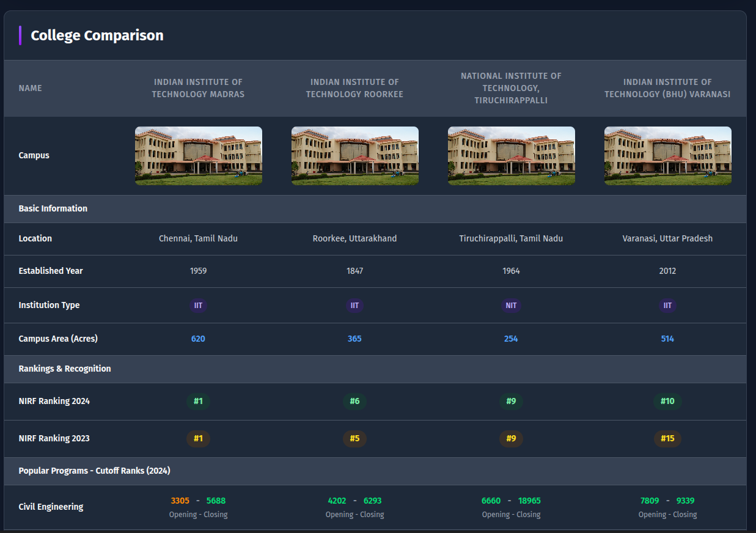This screenshot has width=756, height=533.
Task: Select the Indian Institute of Technology (BHU) Varanasi header
Action: point(667,88)
